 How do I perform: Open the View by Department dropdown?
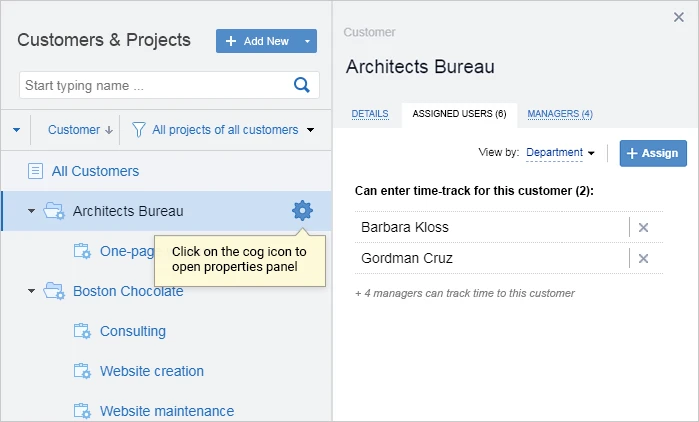(x=560, y=153)
